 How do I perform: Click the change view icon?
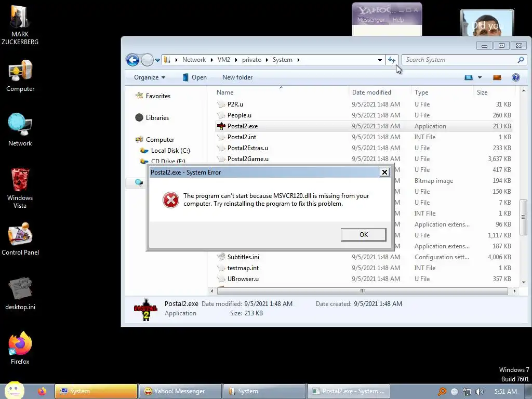point(469,77)
